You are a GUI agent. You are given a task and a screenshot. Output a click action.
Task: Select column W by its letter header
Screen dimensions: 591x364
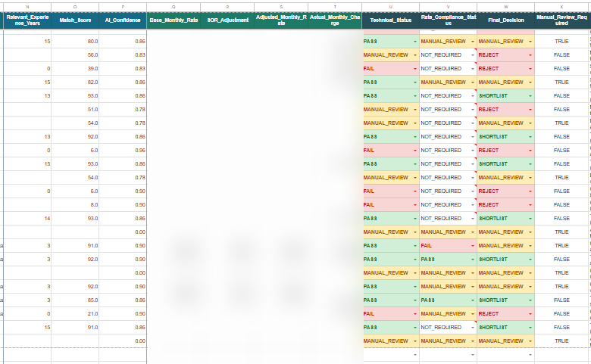pyautogui.click(x=506, y=7)
